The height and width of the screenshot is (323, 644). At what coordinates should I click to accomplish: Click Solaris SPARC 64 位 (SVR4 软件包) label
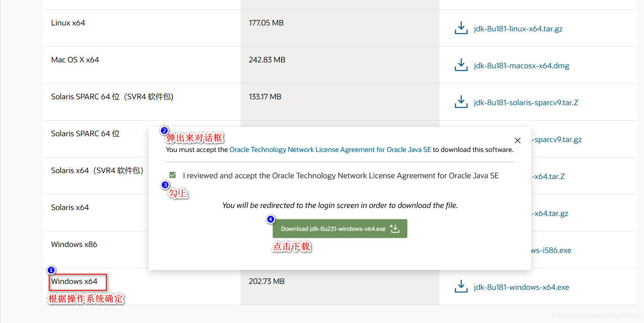112,97
